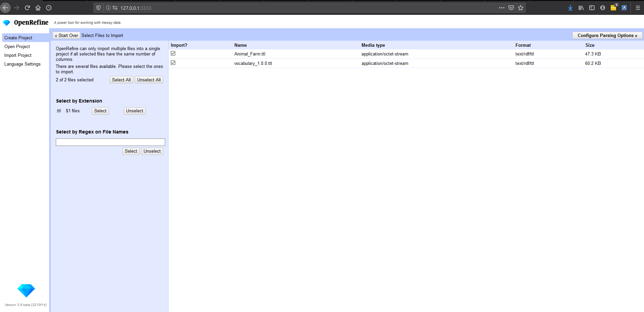Click the tracking protection shield icon
Screen dimensions: 644x312
coord(99,8)
